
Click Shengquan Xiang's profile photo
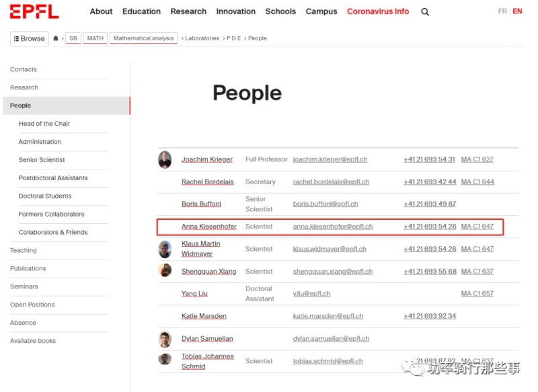(165, 271)
